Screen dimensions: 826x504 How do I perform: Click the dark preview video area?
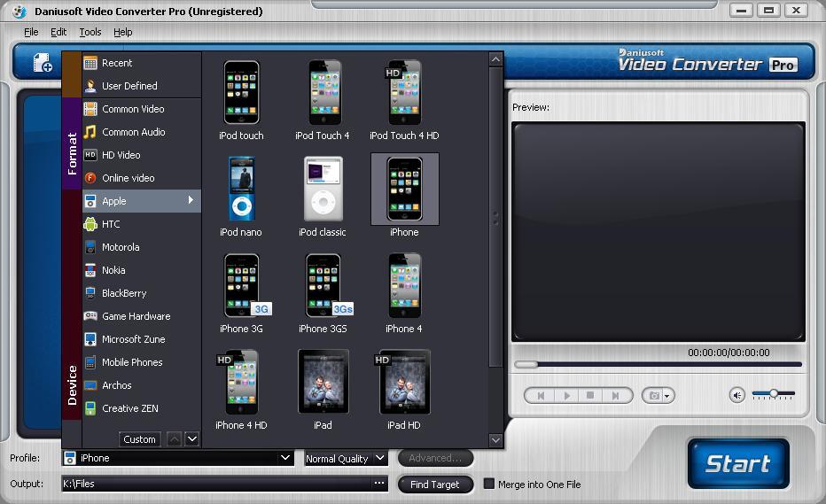[x=658, y=232]
